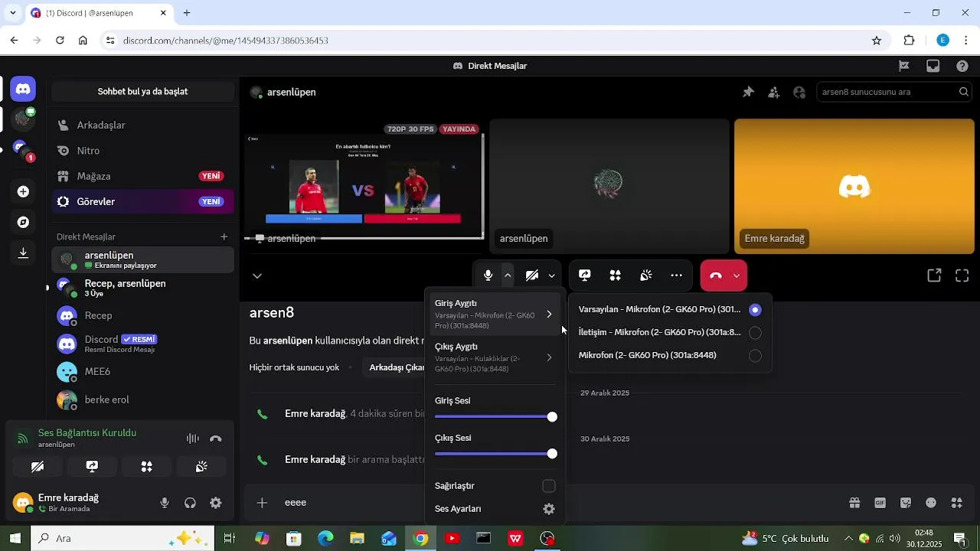
Task: Select Varsayılan - Mikrofon input device
Action: point(670,310)
